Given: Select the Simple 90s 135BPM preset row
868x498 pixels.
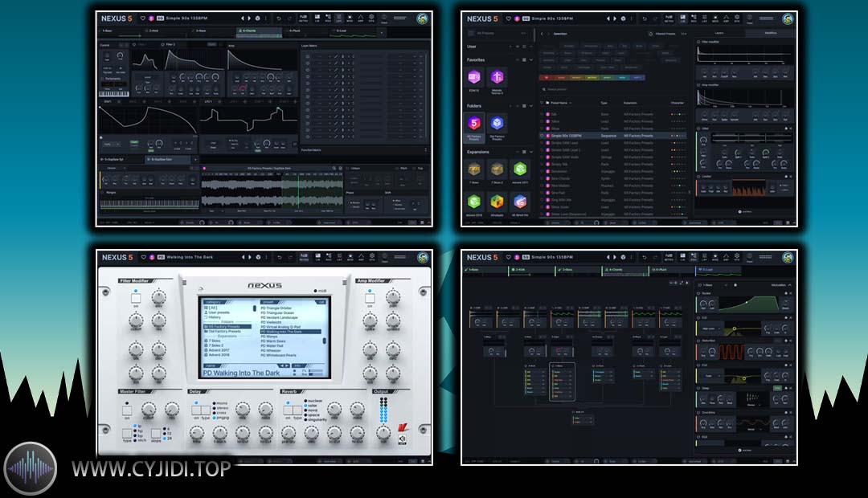Looking at the screenshot, I should tap(613, 136).
